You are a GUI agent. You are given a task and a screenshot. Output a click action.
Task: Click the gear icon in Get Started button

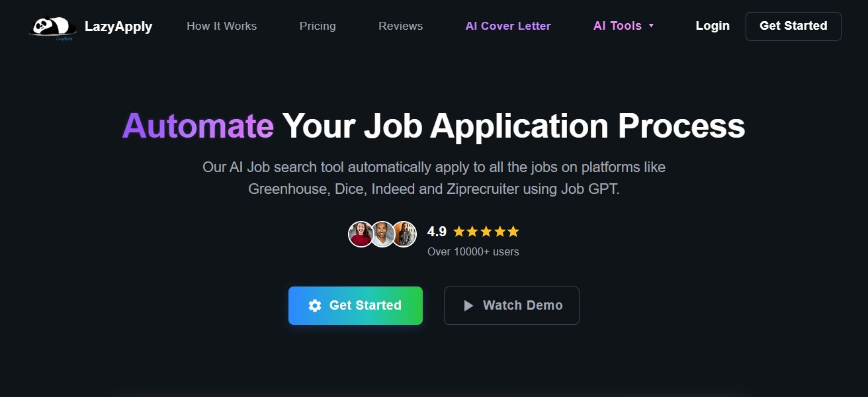tap(315, 306)
